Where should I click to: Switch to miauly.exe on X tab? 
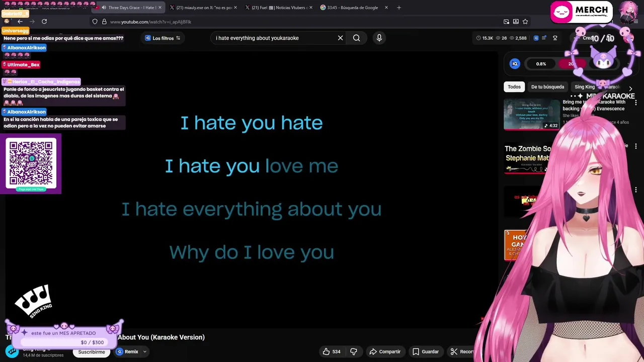[x=204, y=8]
